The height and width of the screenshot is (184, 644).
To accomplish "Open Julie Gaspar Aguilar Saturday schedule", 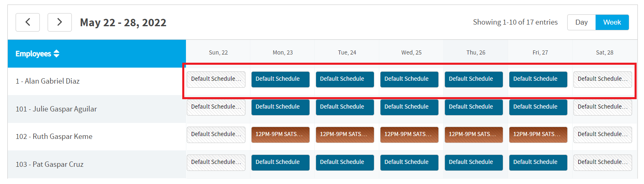I will point(603,107).
